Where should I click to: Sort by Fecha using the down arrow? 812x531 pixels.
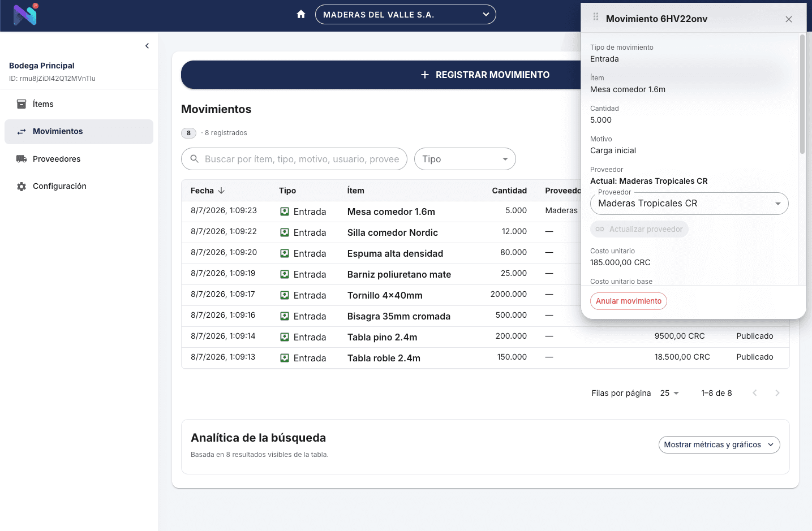pyautogui.click(x=221, y=191)
